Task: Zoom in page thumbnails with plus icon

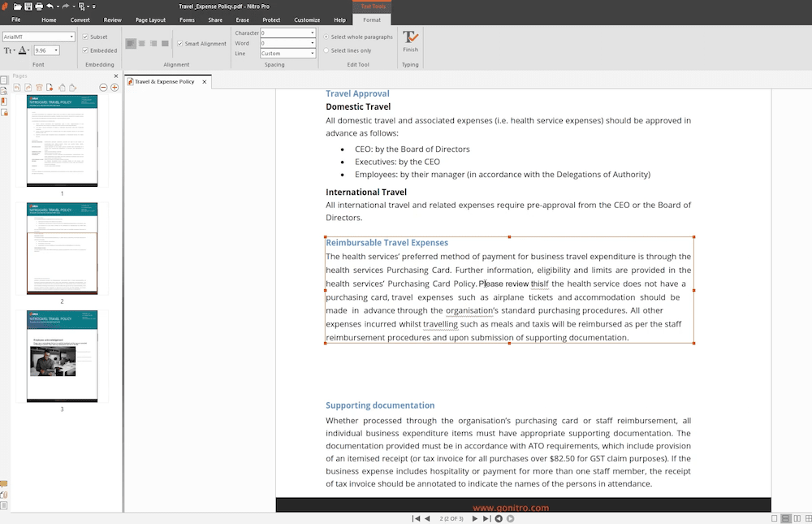Action: [x=114, y=88]
